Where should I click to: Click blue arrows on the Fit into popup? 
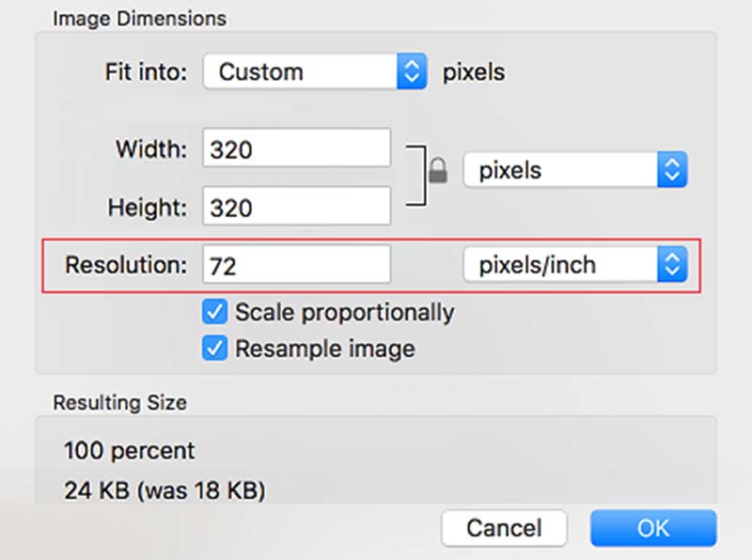(412, 72)
